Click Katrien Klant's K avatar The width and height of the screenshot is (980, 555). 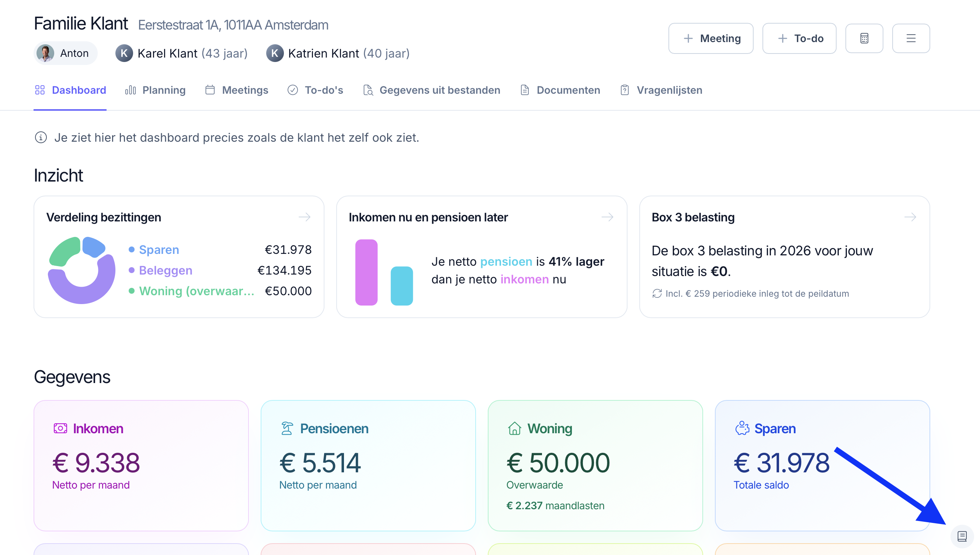tap(275, 53)
